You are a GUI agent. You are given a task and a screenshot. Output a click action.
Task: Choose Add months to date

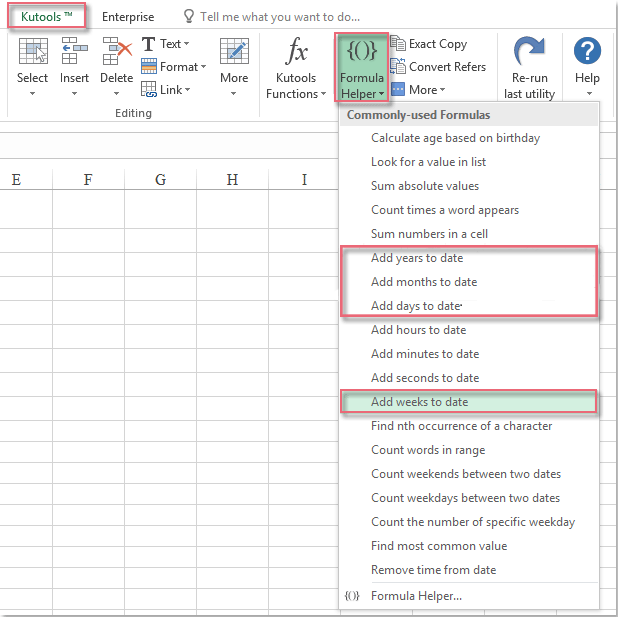[x=469, y=282]
